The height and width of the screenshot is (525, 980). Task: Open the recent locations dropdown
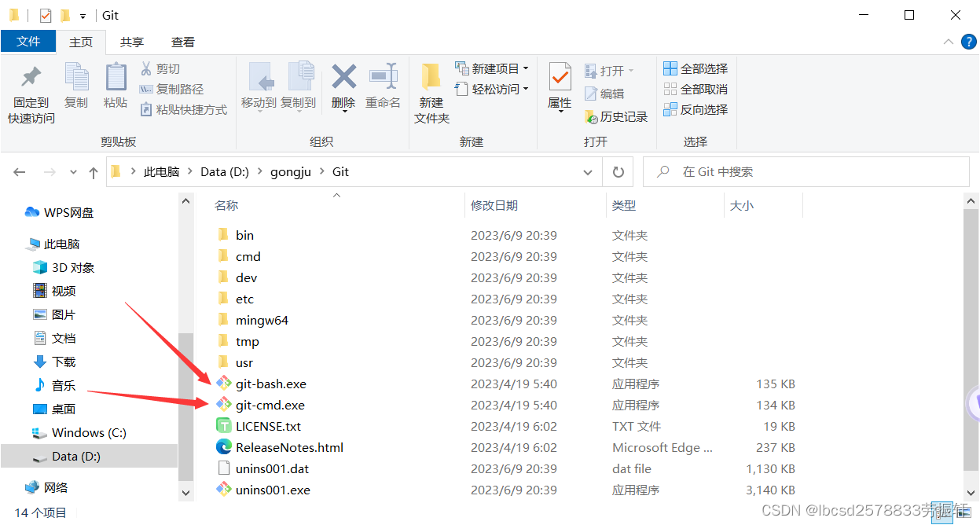point(74,172)
